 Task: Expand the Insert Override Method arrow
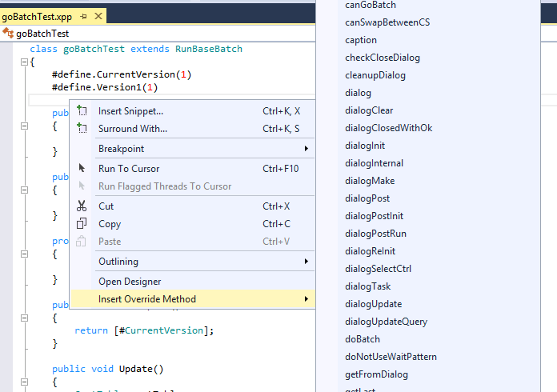[307, 299]
